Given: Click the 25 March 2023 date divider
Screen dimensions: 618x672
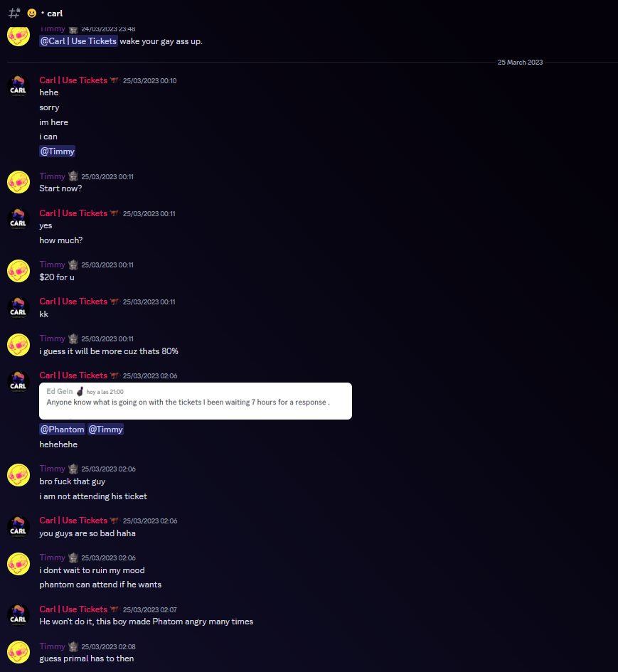Looking at the screenshot, I should (520, 63).
